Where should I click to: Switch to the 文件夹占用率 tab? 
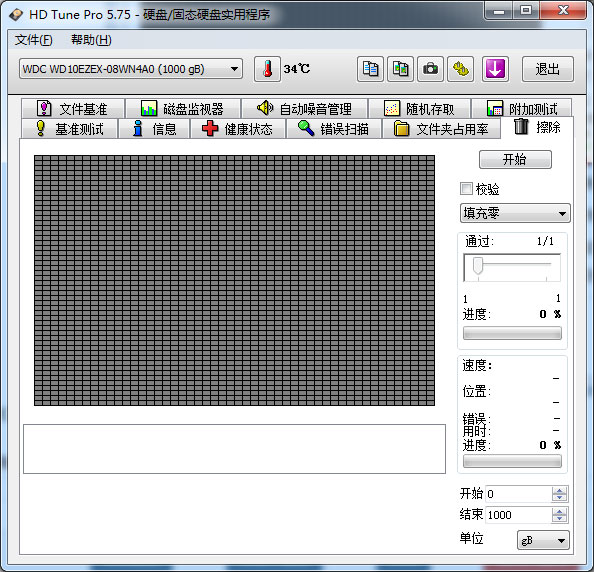(x=441, y=129)
